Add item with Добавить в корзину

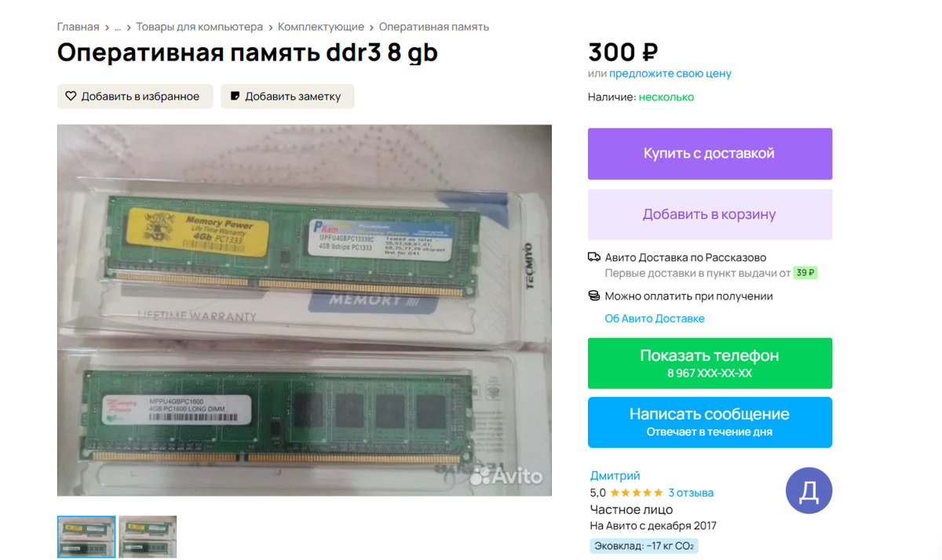pos(710,214)
